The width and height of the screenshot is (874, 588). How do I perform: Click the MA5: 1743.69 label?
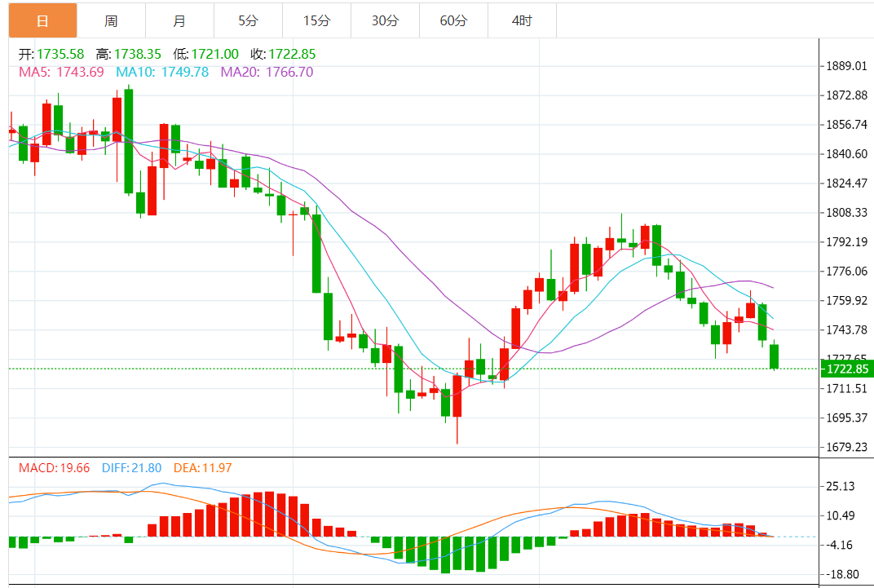pos(61,72)
